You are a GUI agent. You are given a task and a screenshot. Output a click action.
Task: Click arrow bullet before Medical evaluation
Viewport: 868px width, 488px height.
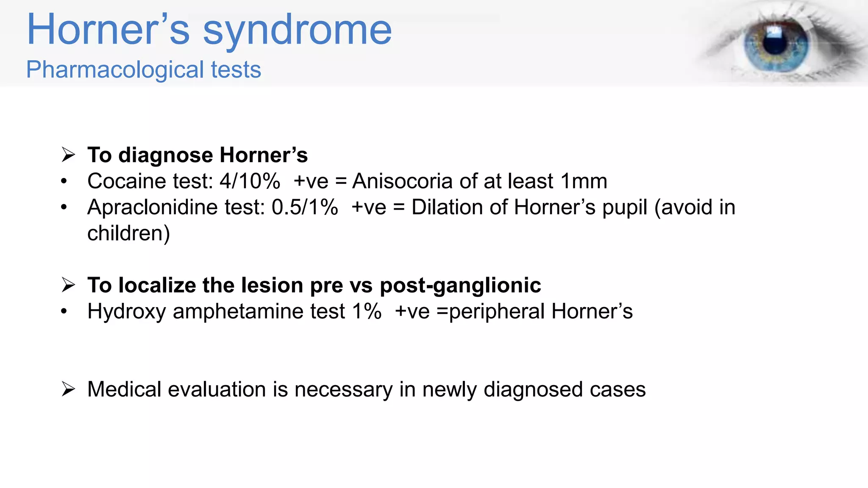[x=68, y=389]
